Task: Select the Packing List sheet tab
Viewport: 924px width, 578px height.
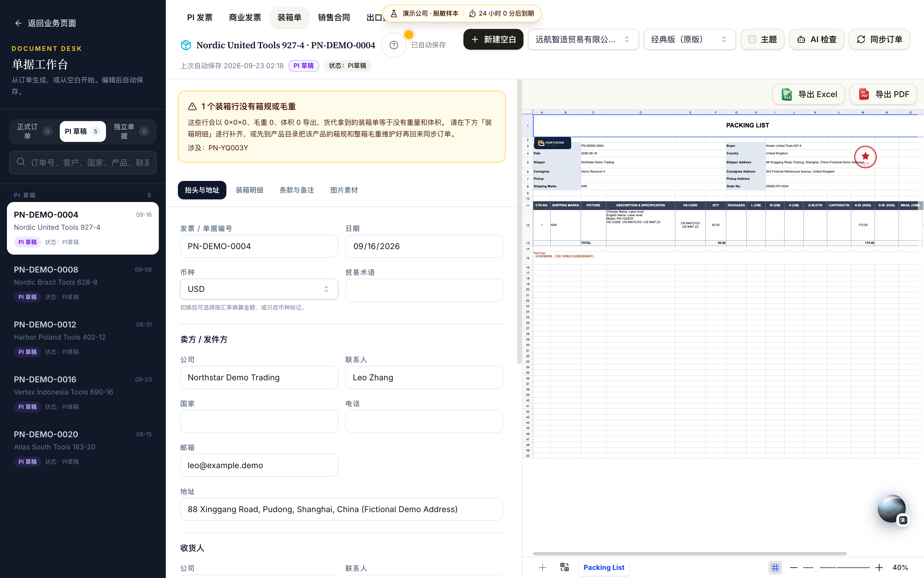Action: [604, 567]
